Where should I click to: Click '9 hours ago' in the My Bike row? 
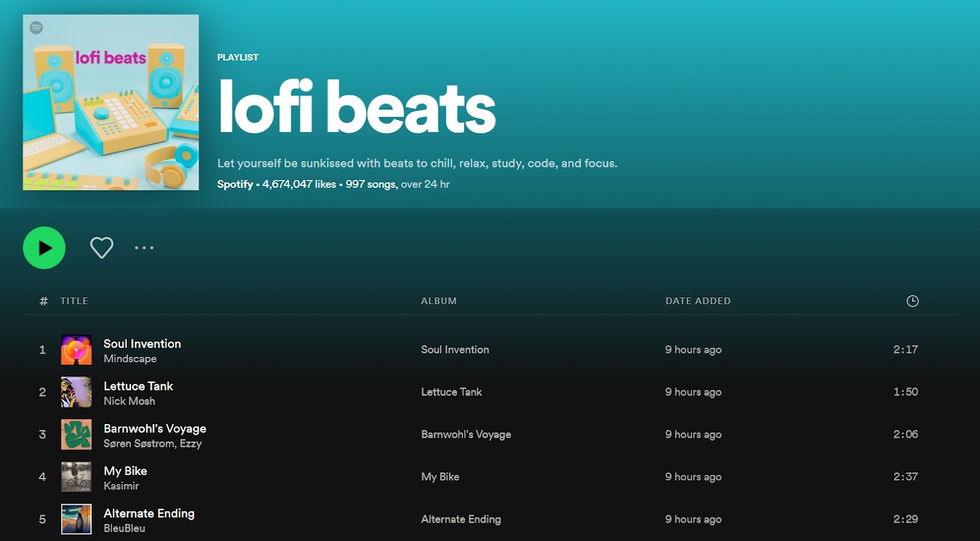point(693,477)
